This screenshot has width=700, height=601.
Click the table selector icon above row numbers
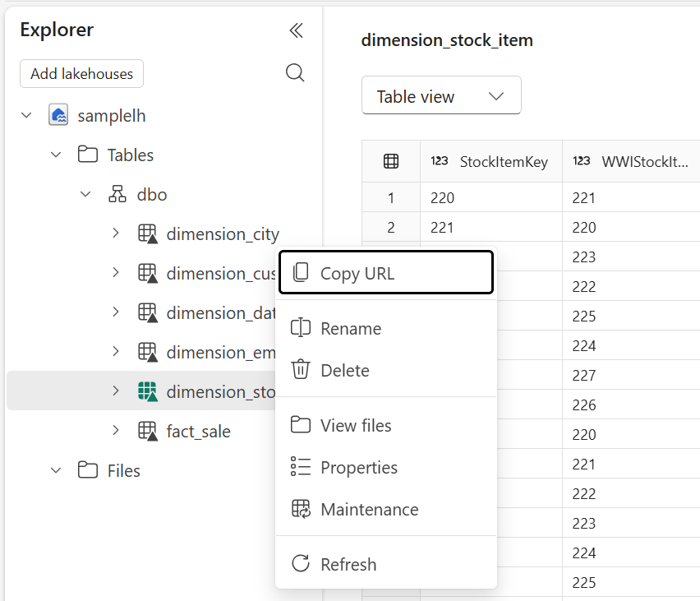391,161
